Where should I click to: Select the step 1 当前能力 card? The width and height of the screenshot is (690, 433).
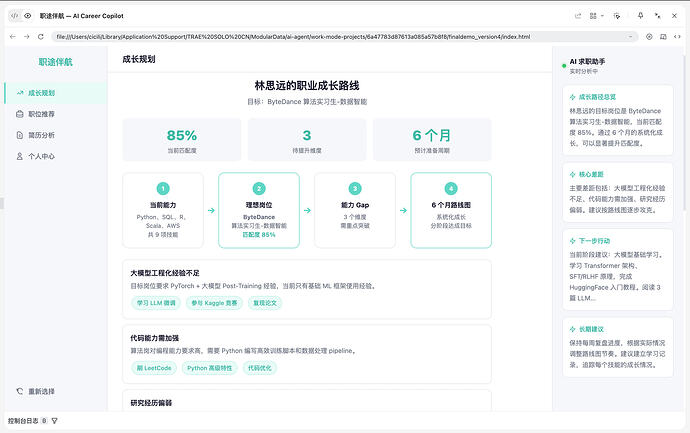click(163, 210)
